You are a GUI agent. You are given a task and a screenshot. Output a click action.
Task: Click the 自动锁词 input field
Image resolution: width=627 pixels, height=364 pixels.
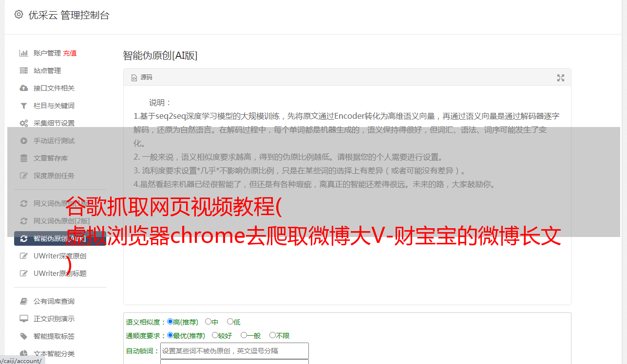pos(234,351)
